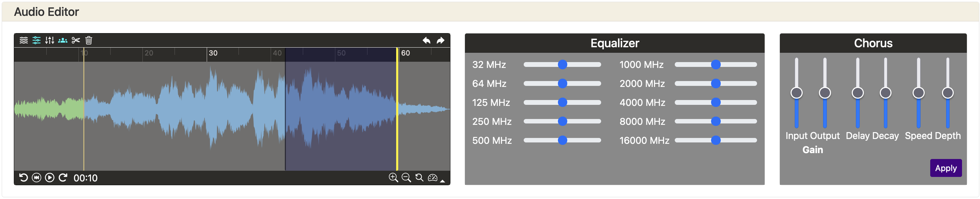The width and height of the screenshot is (980, 199).
Task: Click the rewind counter-clockwise arrow
Action: point(24,178)
